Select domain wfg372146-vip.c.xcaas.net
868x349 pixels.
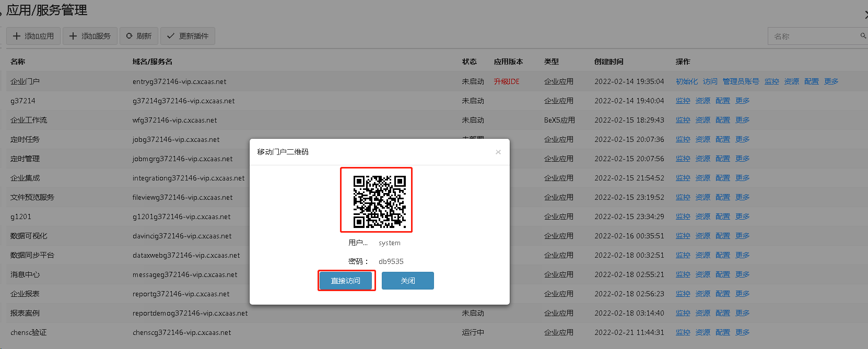pos(175,120)
